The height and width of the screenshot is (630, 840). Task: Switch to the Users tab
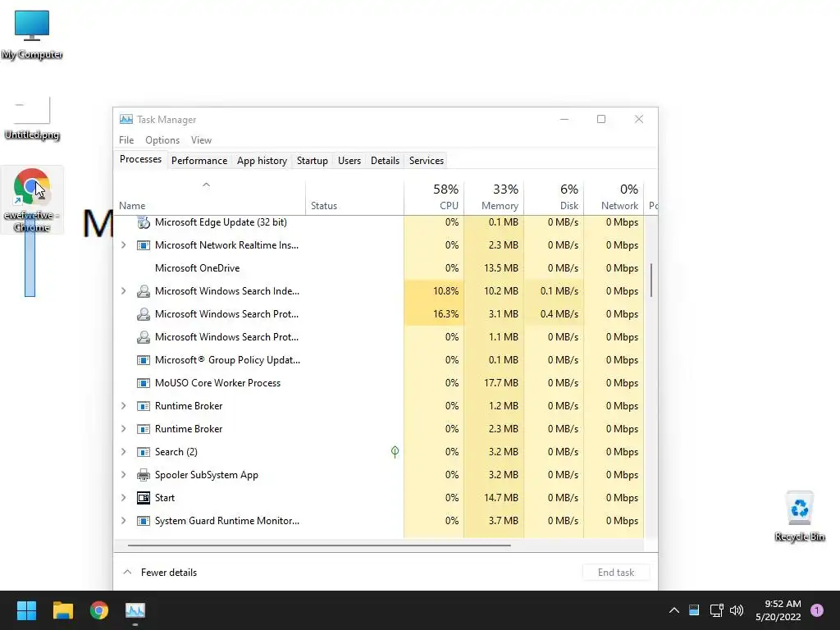349,161
